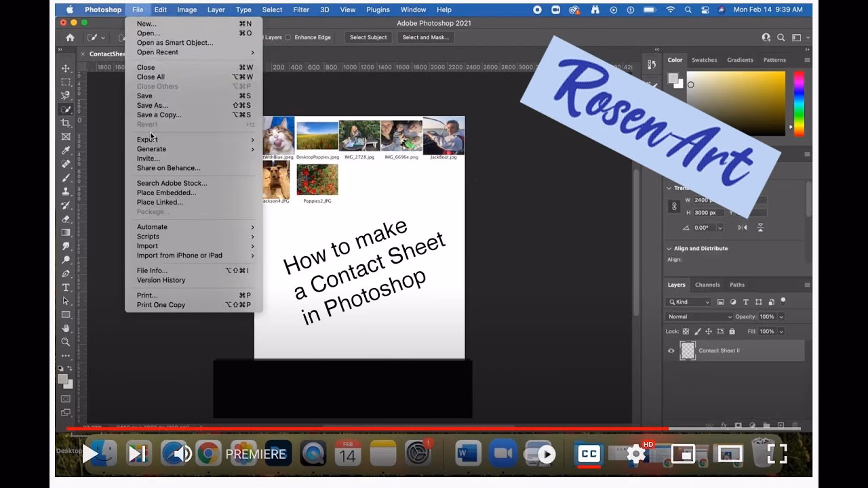
Task: Select the Spot Healing Brush tool
Action: pyautogui.click(x=66, y=164)
